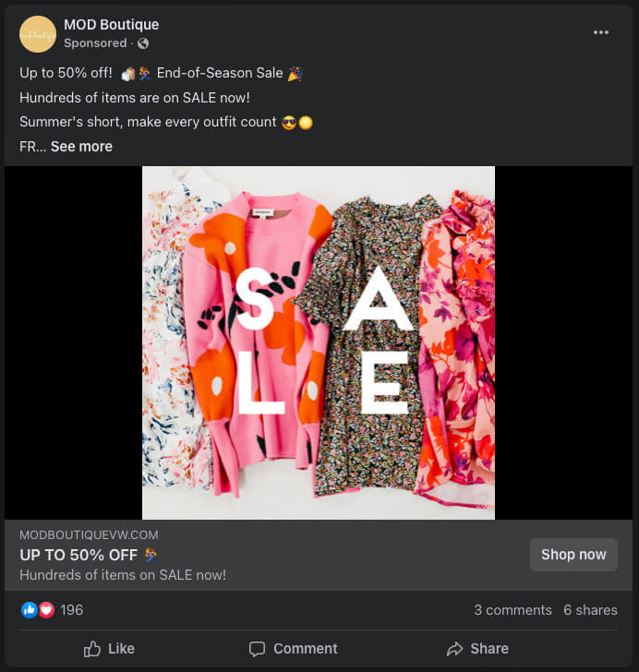
Task: Click the Sponsored label
Action: [x=95, y=43]
